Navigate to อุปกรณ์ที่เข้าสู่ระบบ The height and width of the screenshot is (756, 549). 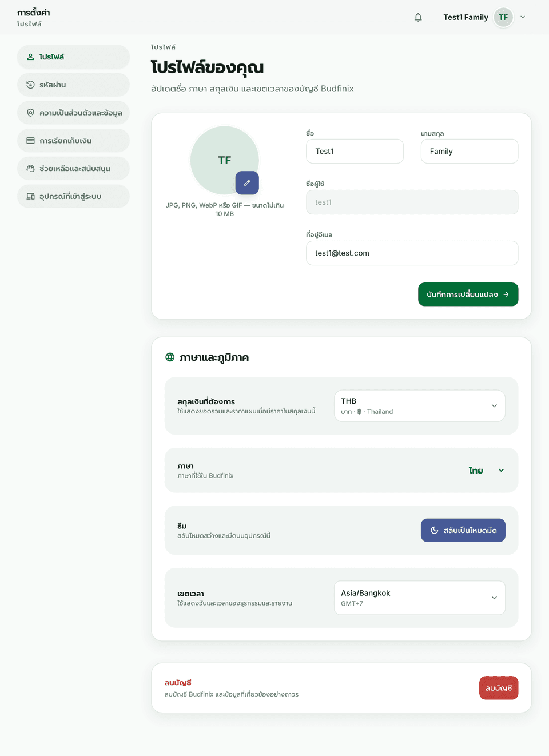(73, 196)
